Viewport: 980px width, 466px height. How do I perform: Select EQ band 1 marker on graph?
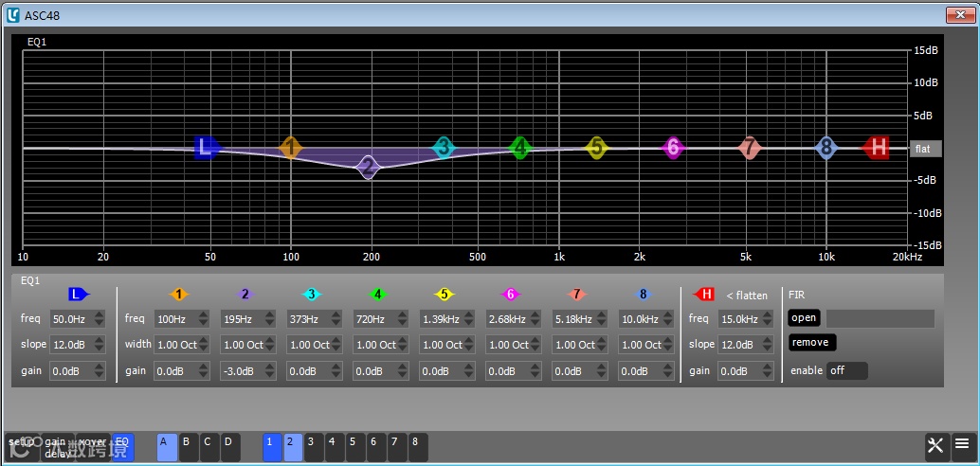290,148
